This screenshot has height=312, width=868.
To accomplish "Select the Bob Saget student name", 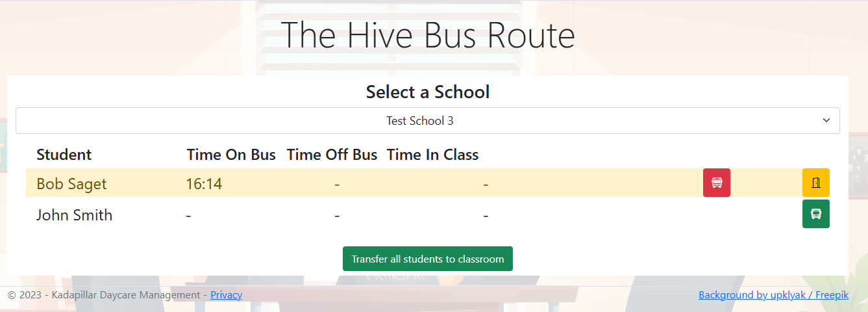I will 71,184.
